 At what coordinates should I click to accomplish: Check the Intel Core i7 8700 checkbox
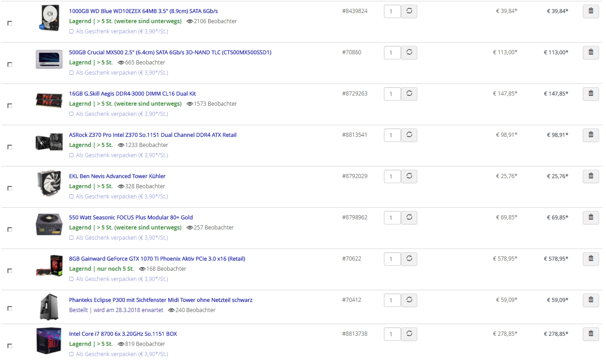click(x=10, y=346)
